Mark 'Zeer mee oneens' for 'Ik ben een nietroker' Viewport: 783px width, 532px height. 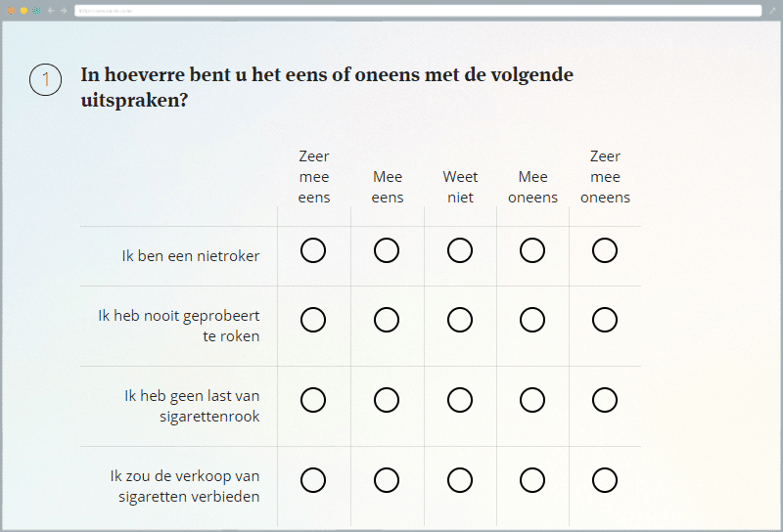click(605, 251)
